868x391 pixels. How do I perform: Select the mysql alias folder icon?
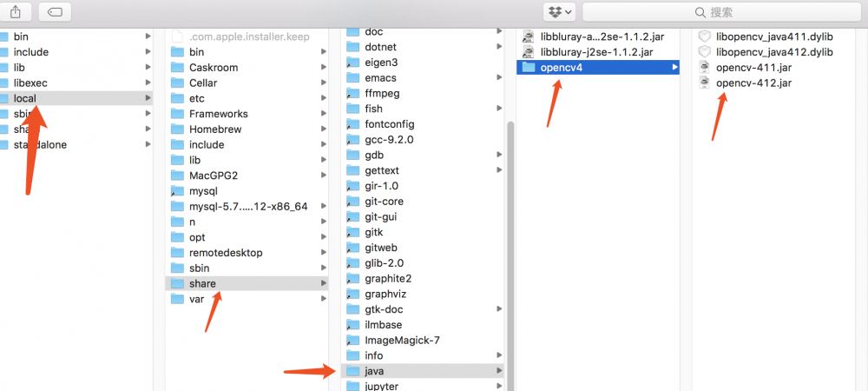[177, 191]
